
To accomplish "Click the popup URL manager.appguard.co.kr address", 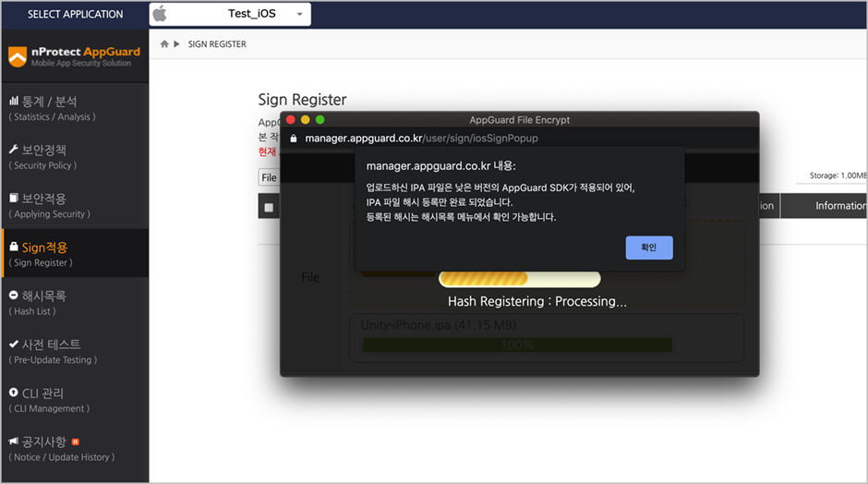I will coord(421,139).
